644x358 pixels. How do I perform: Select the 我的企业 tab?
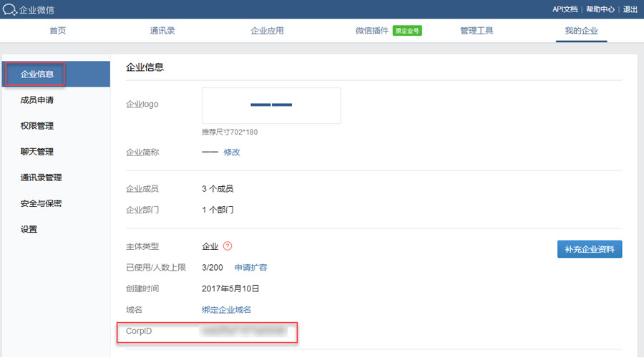click(x=581, y=31)
